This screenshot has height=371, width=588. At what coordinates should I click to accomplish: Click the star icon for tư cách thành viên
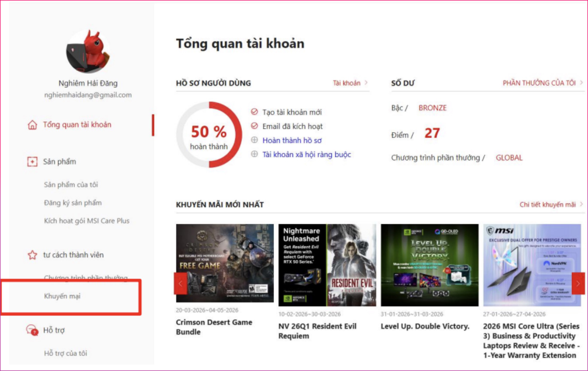pos(32,255)
